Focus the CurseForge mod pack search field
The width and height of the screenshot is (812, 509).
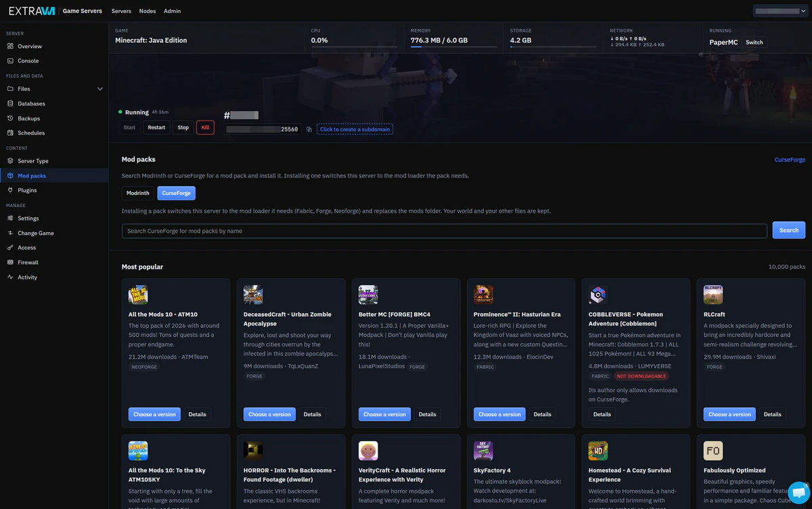point(445,231)
